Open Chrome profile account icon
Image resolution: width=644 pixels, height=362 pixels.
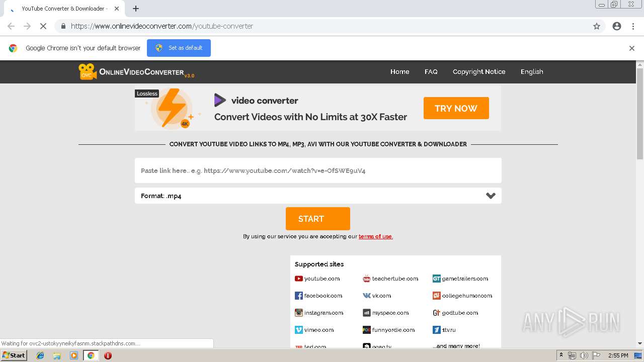tap(617, 26)
